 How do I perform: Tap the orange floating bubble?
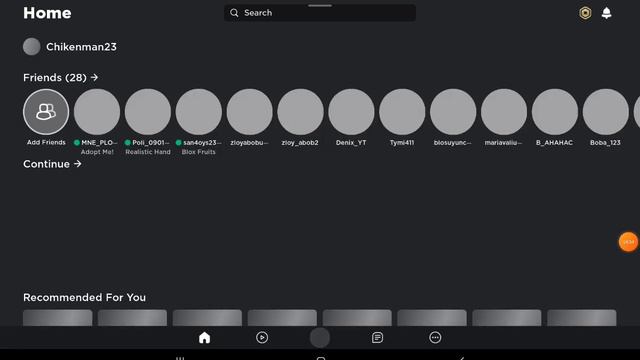tap(629, 242)
